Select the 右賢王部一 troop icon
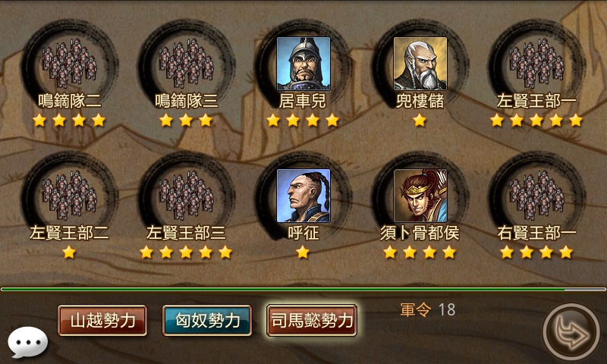607x364 pixels. coord(536,196)
